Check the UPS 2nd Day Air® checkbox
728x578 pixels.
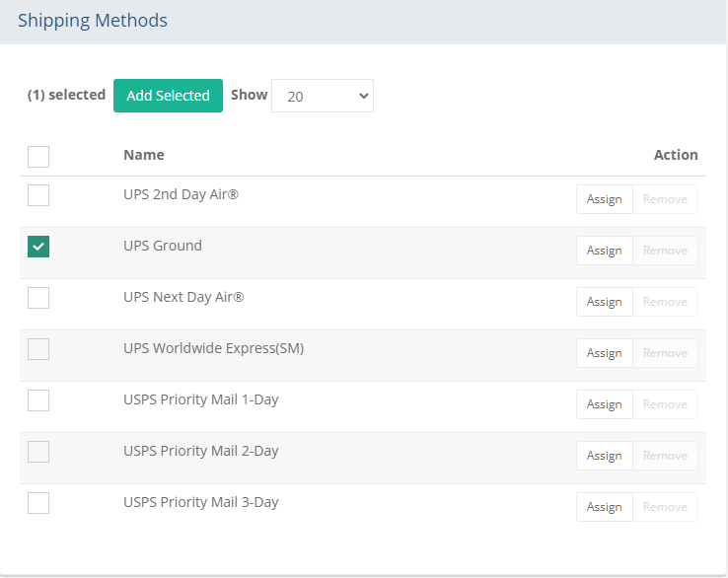38,195
